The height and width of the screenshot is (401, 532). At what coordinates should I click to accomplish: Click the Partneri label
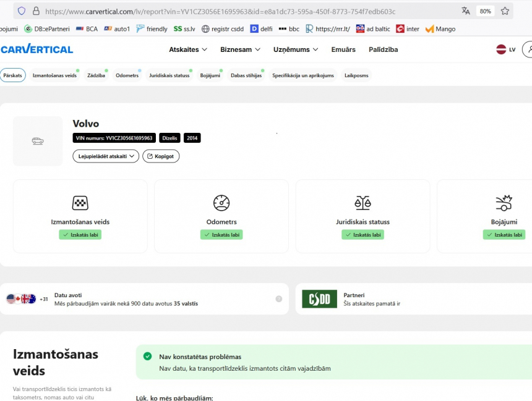pyautogui.click(x=354, y=295)
